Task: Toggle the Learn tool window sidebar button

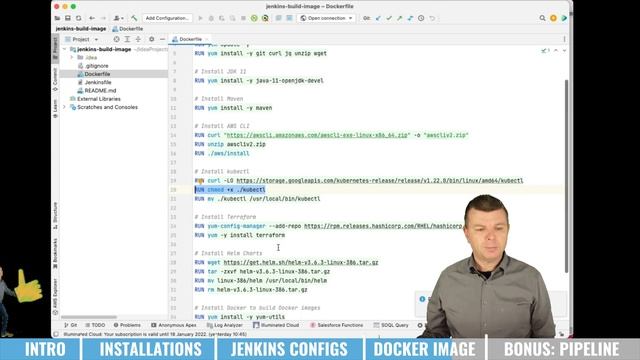Action: pyautogui.click(x=56, y=109)
